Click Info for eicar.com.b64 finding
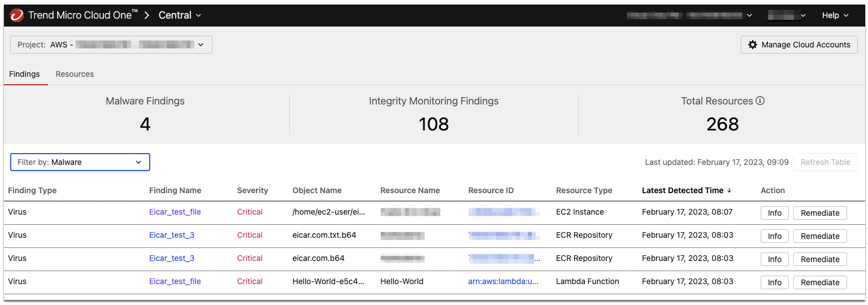Image resolution: width=868 pixels, height=305 pixels. 775,259
